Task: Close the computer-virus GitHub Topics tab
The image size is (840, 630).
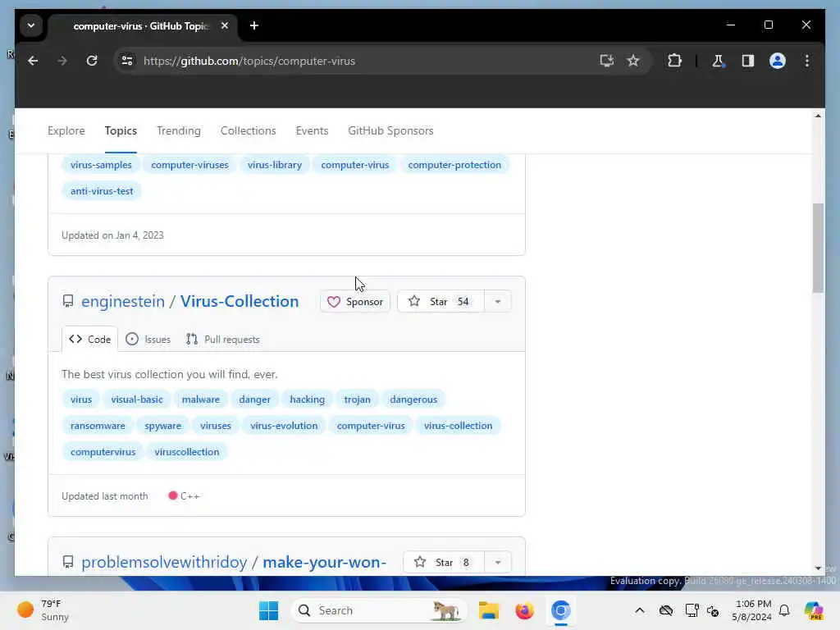Action: pyautogui.click(x=225, y=25)
